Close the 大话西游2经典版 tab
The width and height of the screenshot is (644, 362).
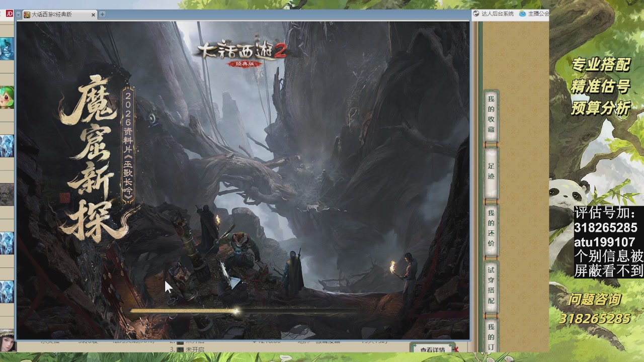(93, 15)
